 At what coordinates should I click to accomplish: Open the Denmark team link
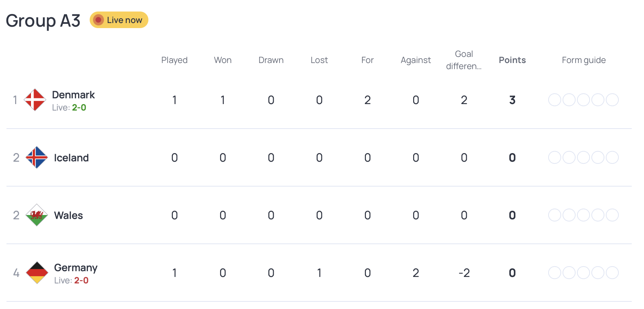(73, 95)
